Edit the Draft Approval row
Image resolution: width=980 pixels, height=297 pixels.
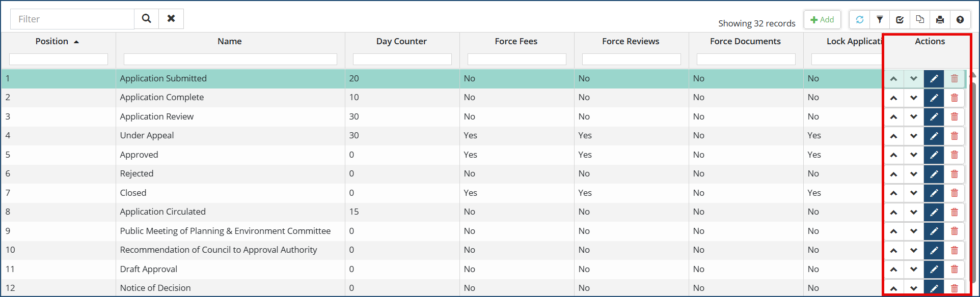[934, 270]
